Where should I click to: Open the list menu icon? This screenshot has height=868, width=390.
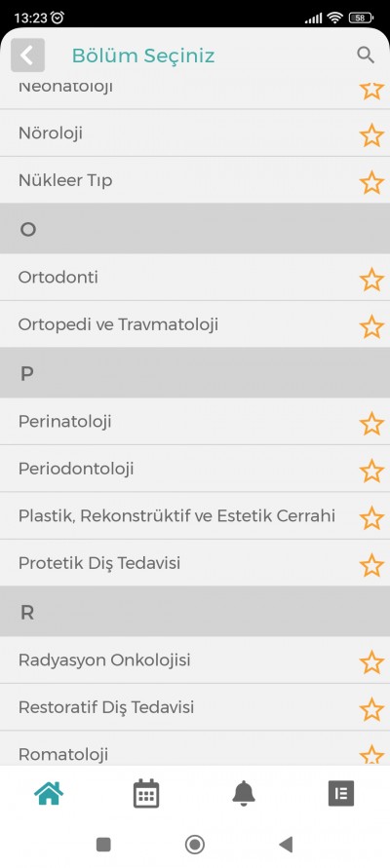click(341, 794)
